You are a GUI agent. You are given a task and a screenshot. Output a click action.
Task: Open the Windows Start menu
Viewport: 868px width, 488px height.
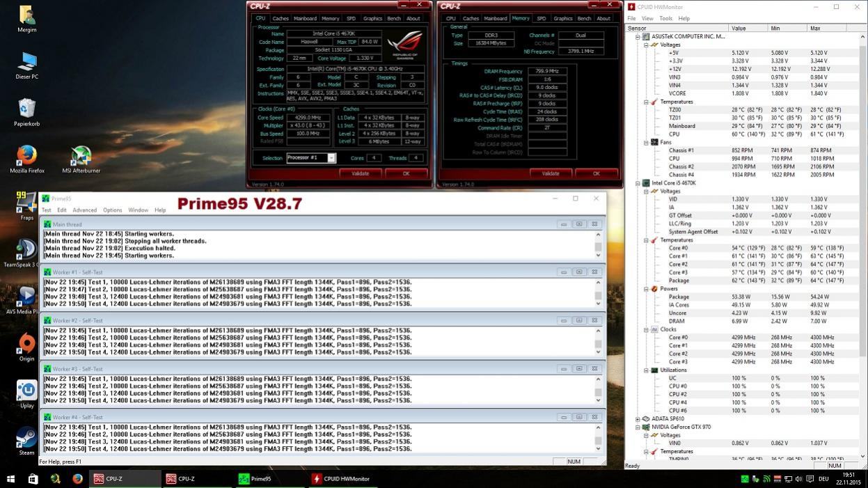[x=10, y=479]
